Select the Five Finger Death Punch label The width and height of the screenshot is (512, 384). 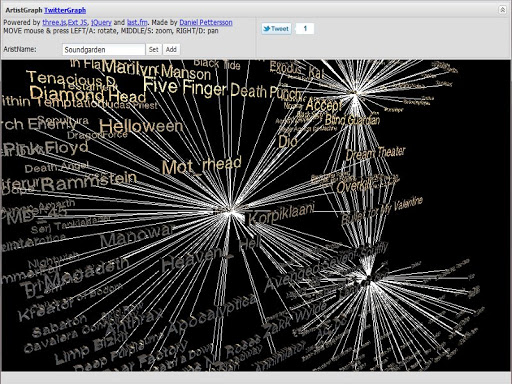222,88
